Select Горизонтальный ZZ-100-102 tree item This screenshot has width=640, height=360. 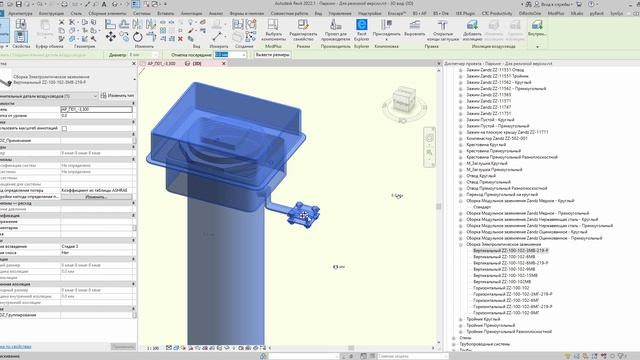tap(501, 288)
